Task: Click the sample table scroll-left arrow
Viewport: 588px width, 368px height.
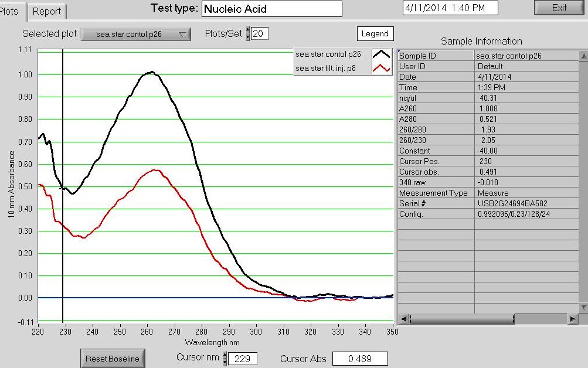Action: pos(403,319)
